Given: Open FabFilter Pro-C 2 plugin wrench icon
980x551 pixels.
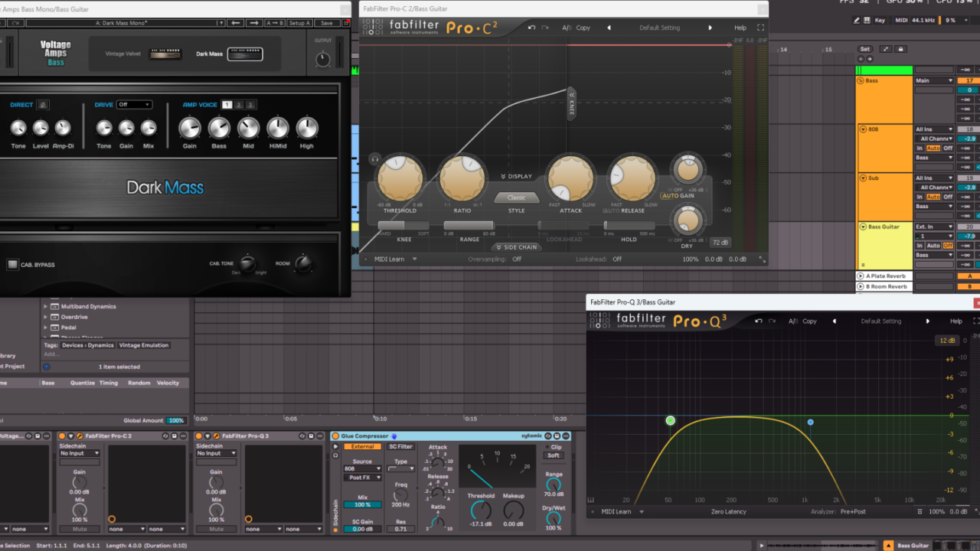Looking at the screenshot, I should (79, 436).
